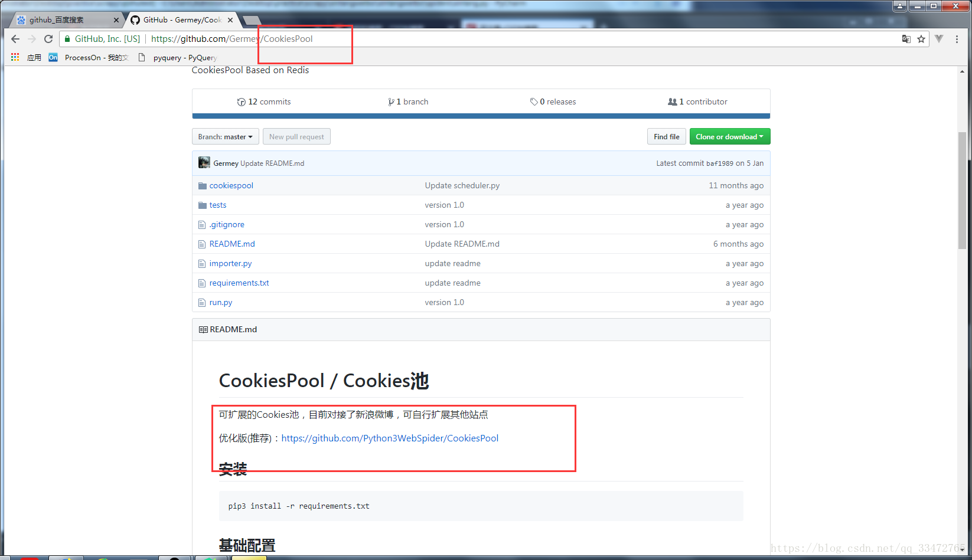The height and width of the screenshot is (560, 972).
Task: Follow the Python3WebSpider/CookiesPool link
Action: tap(390, 438)
